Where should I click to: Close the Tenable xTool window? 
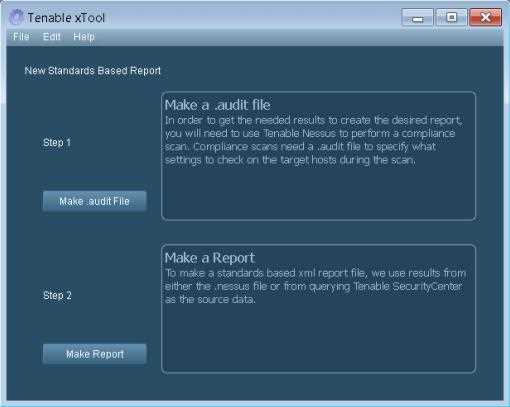485,17
